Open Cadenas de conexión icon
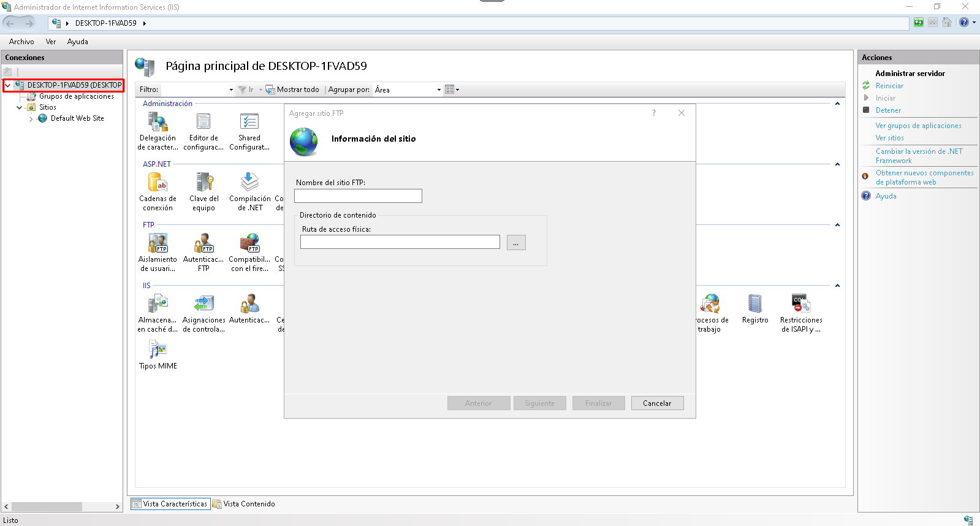The height and width of the screenshot is (526, 980). click(x=158, y=183)
